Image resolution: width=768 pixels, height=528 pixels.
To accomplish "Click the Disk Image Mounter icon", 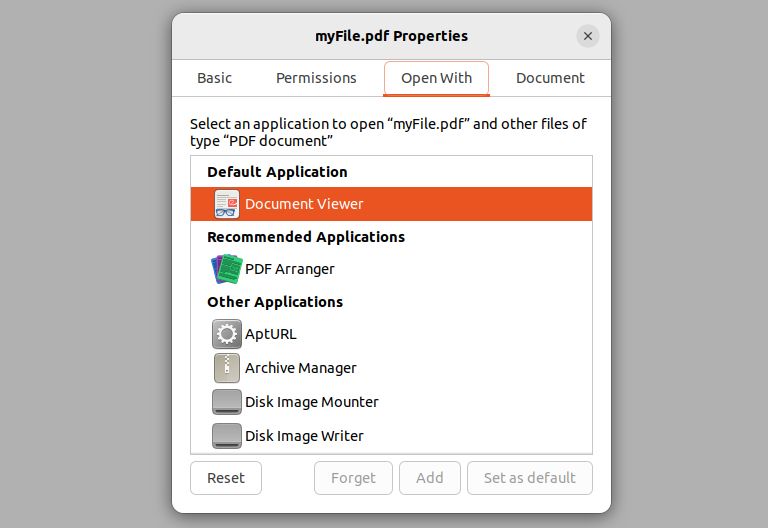I will [227, 402].
